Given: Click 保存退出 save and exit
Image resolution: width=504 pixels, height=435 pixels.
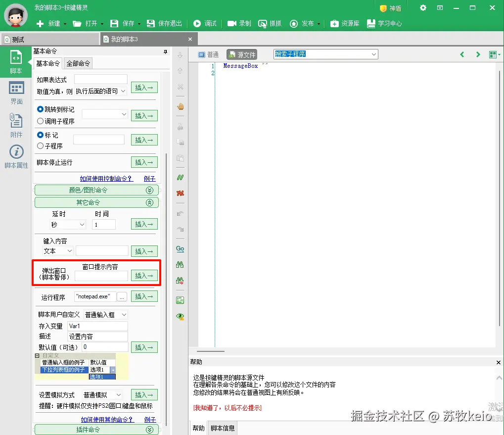Looking at the screenshot, I should 165,23.
